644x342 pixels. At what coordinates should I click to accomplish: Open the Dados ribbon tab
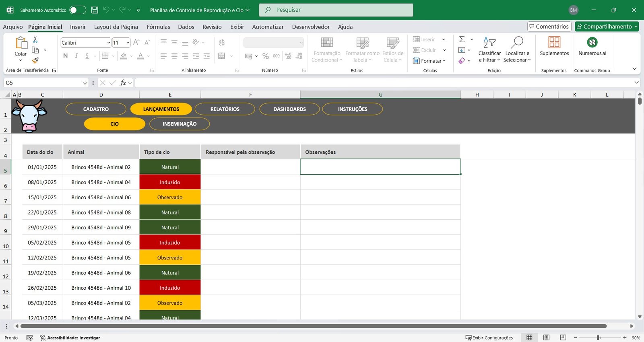[x=186, y=27]
